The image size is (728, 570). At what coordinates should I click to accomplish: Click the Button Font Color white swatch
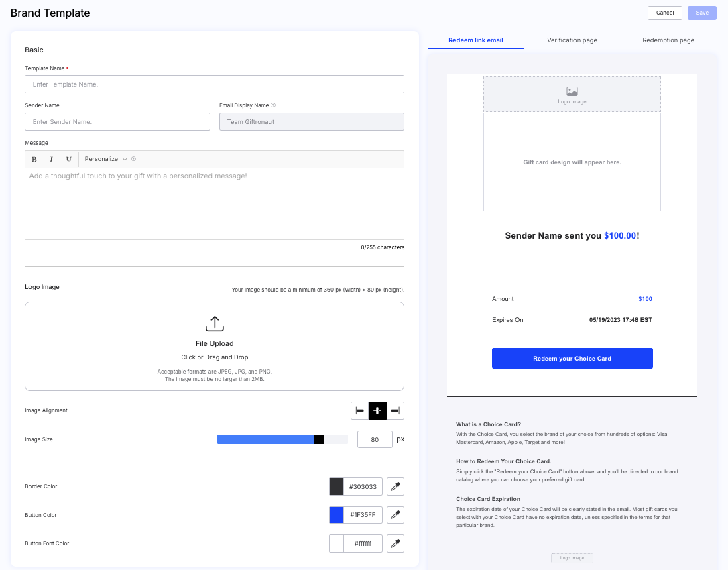click(x=337, y=544)
